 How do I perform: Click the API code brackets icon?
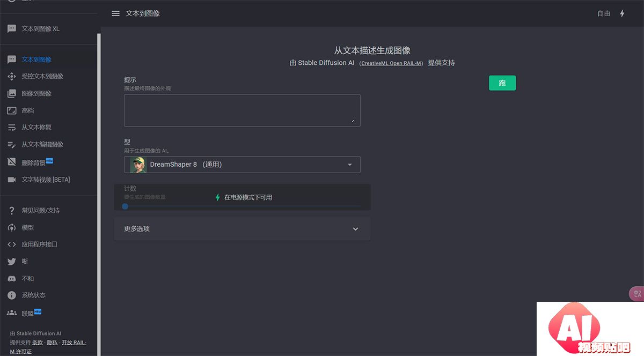pos(11,244)
